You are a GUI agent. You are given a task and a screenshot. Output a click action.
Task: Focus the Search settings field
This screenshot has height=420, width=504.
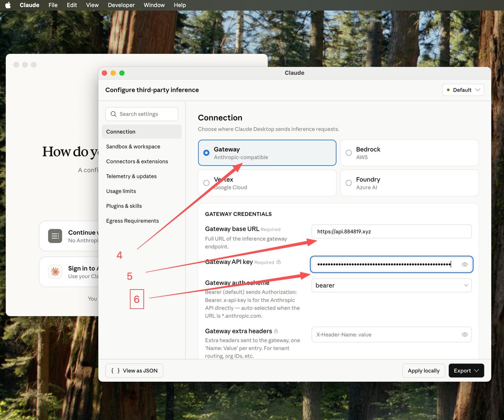coord(142,114)
